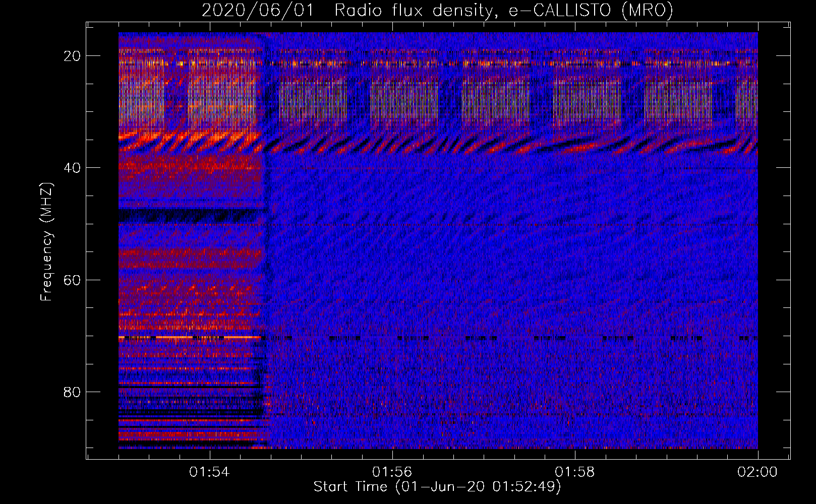Screen dimensions: 816x504
Task: Click the frequency tick label '20'
Action: [x=72, y=56]
